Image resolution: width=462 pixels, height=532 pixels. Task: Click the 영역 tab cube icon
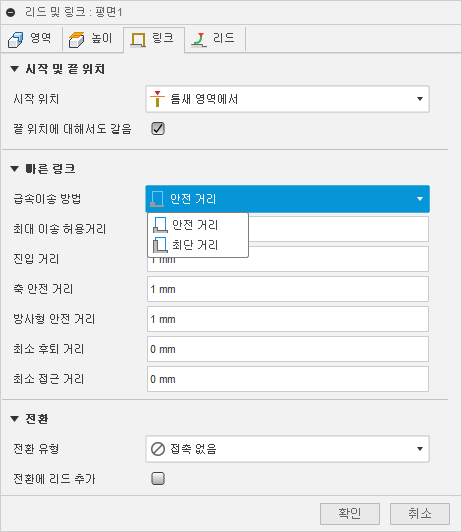[x=15, y=39]
